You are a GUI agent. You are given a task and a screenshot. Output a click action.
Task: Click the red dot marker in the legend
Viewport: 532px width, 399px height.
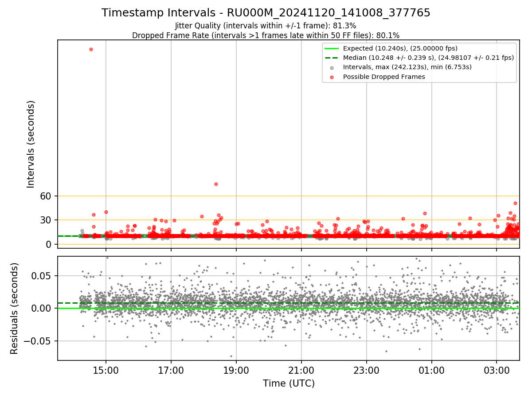pos(332,77)
